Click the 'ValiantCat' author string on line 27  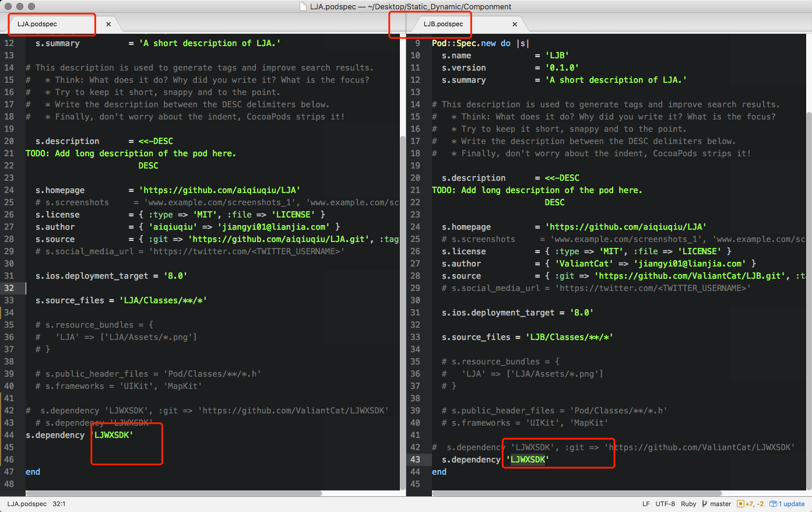tap(584, 264)
